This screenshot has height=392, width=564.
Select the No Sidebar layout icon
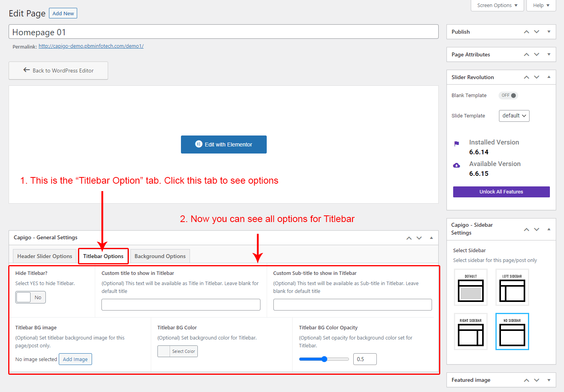512,332
